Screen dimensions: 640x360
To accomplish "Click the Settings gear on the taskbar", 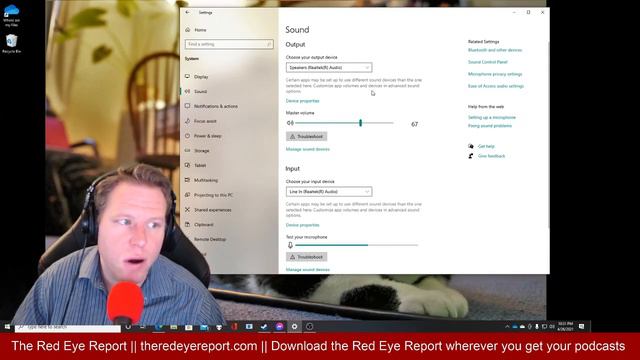I will (x=294, y=327).
